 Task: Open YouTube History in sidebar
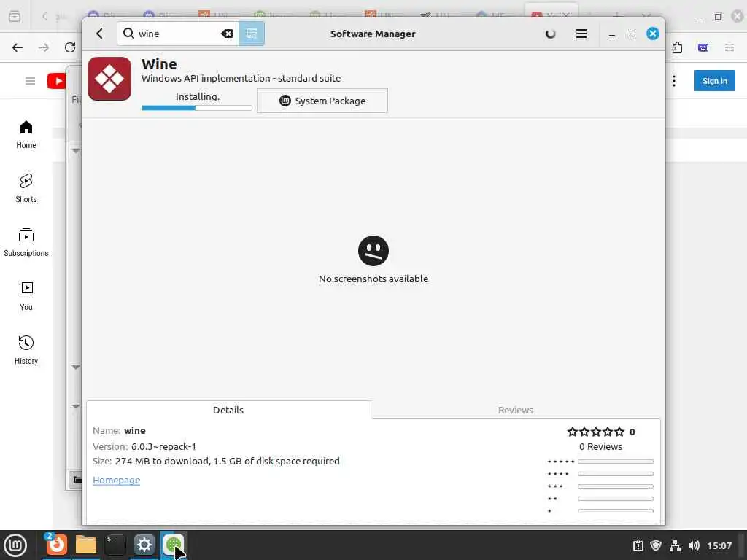26,351
